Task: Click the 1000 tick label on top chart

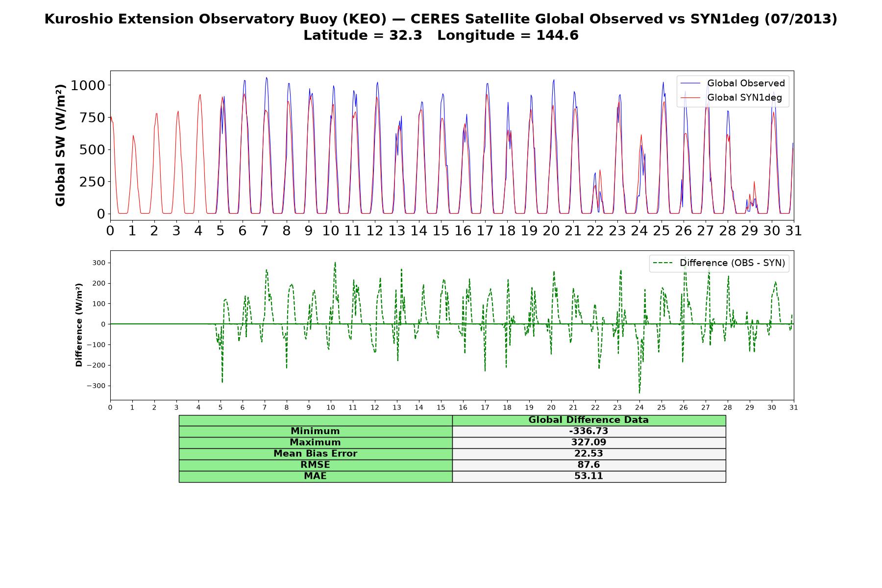Action: coord(88,86)
